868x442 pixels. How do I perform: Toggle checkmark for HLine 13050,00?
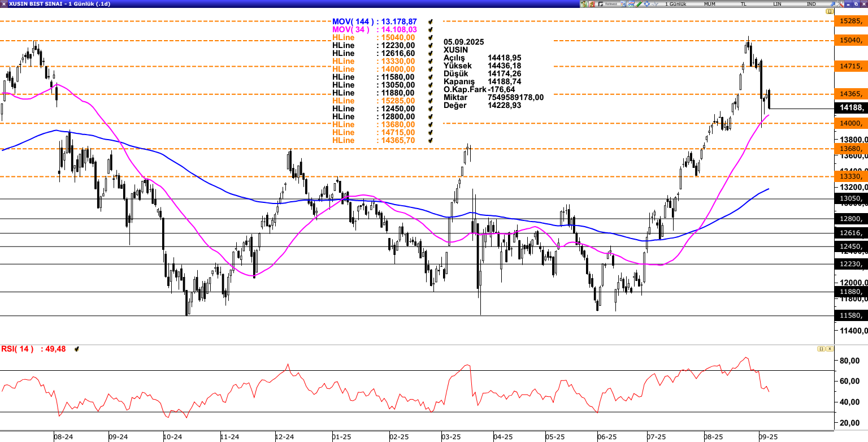tap(431, 85)
